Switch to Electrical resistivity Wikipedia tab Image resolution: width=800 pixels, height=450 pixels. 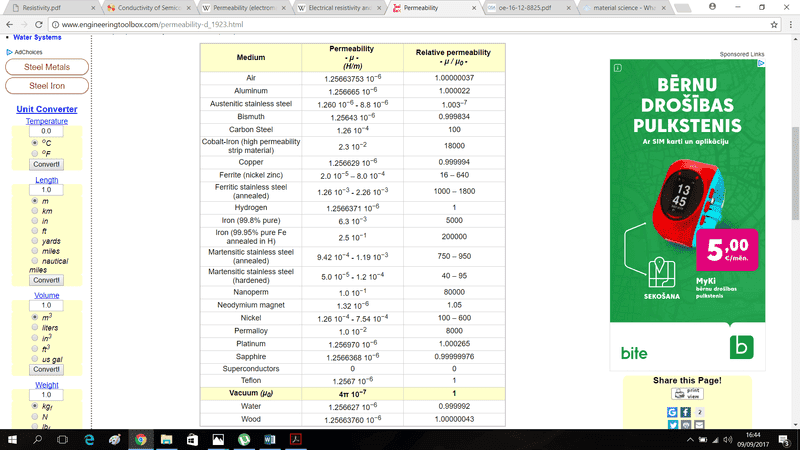click(x=340, y=8)
